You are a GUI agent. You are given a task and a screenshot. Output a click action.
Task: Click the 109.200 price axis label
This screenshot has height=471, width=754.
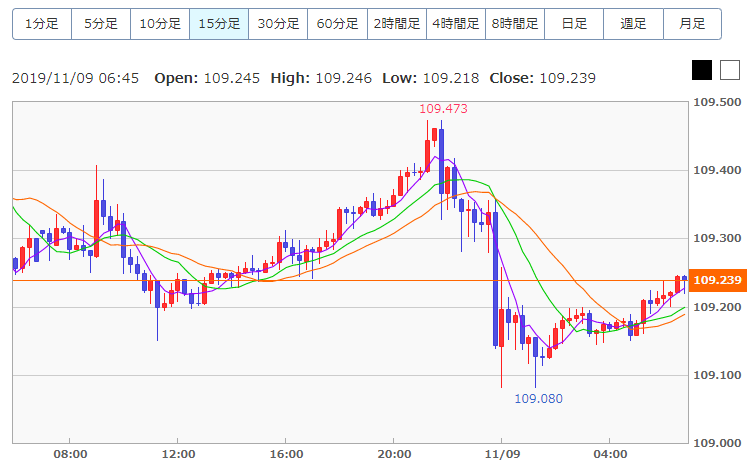click(717, 306)
